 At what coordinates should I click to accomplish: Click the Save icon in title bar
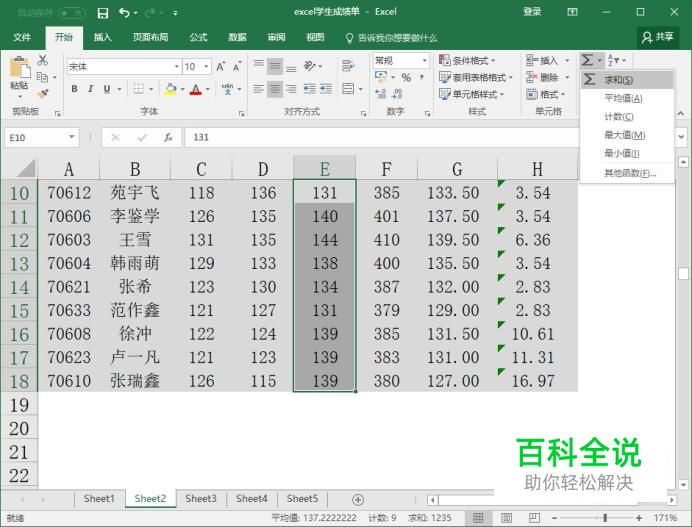103,13
